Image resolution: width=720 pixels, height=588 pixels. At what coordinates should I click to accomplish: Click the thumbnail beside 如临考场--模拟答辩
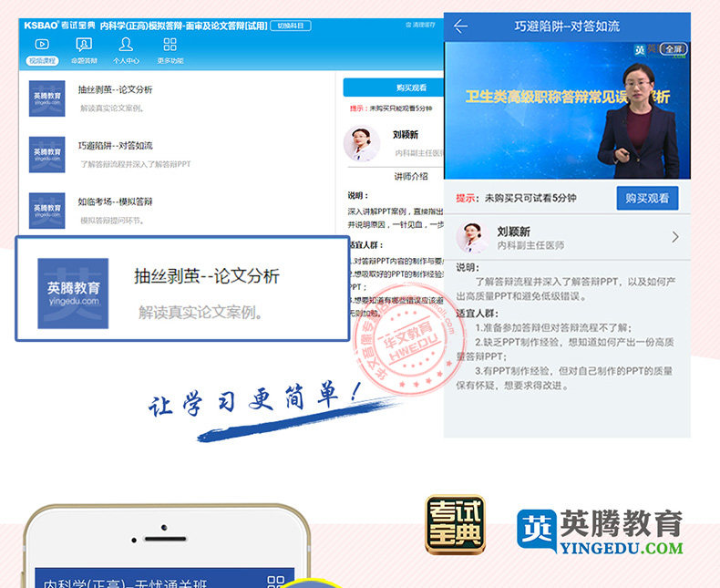[x=46, y=211]
